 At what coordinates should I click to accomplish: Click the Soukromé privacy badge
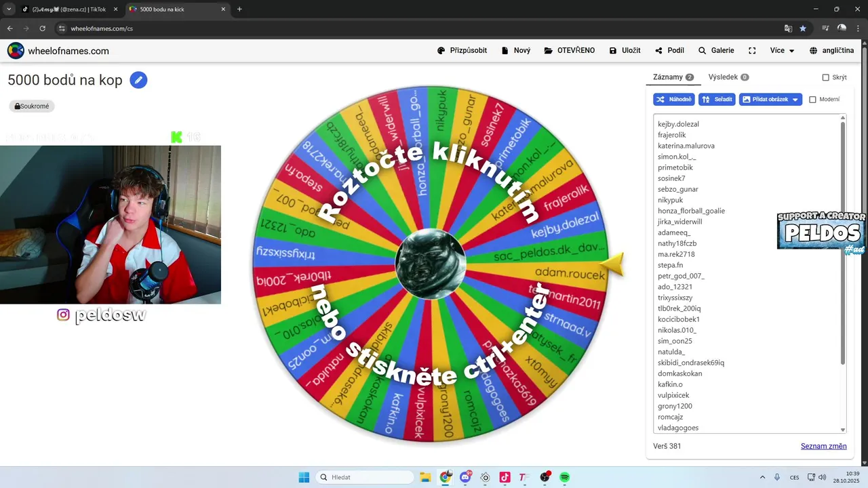point(32,106)
